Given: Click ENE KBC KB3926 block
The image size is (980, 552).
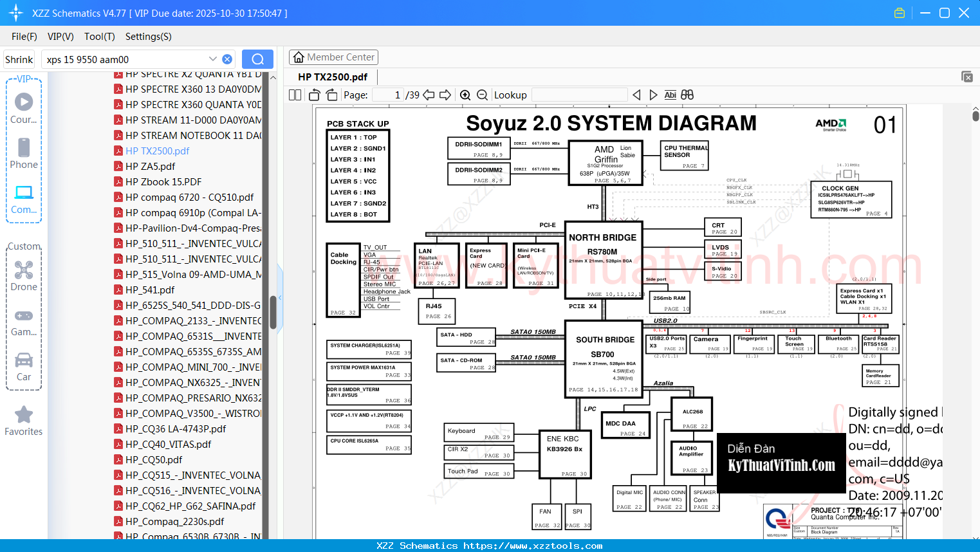Looking at the screenshot, I should (564, 454).
